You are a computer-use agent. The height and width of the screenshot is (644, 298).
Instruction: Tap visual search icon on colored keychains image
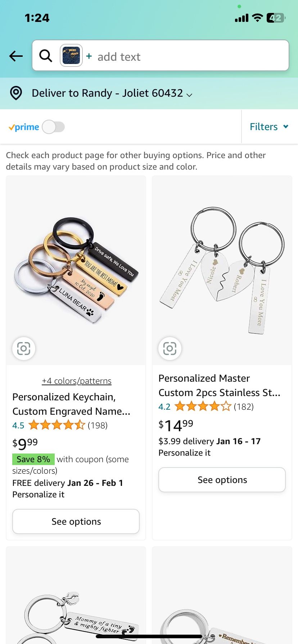[24, 348]
